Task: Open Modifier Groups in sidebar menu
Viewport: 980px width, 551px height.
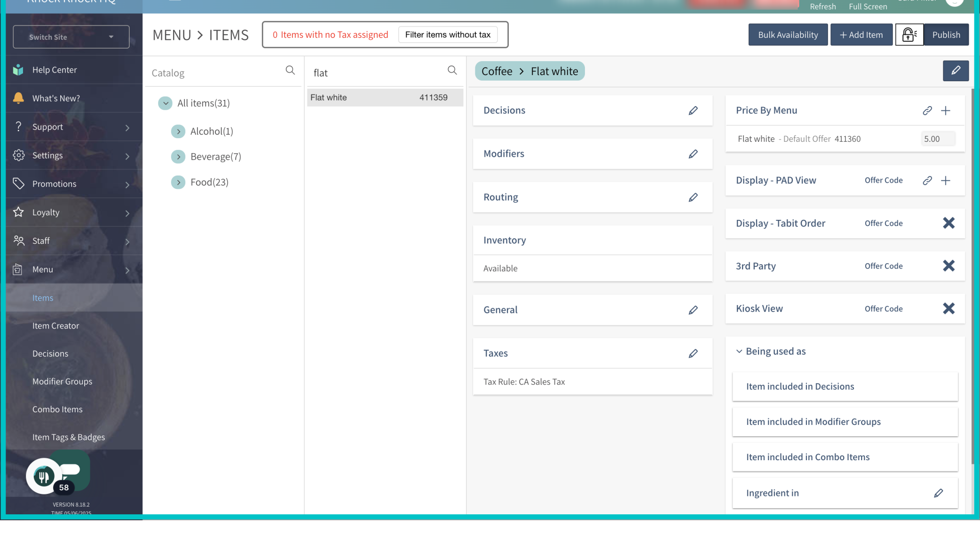Action: pos(62,382)
